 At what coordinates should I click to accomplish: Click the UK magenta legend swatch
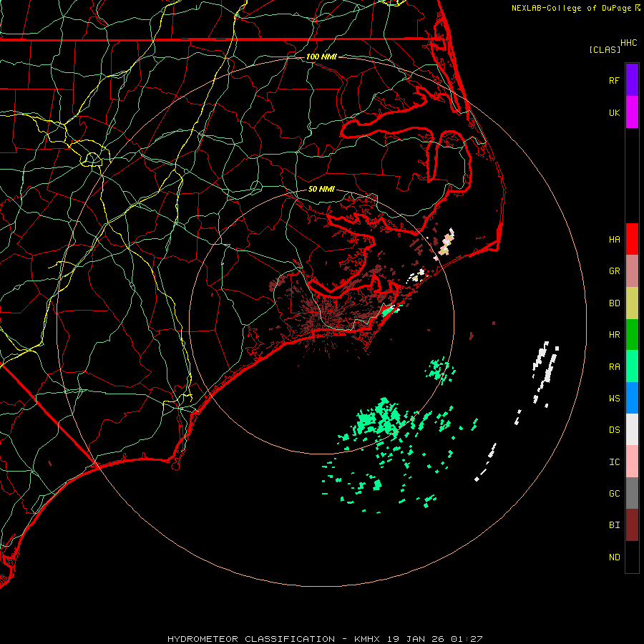click(632, 112)
